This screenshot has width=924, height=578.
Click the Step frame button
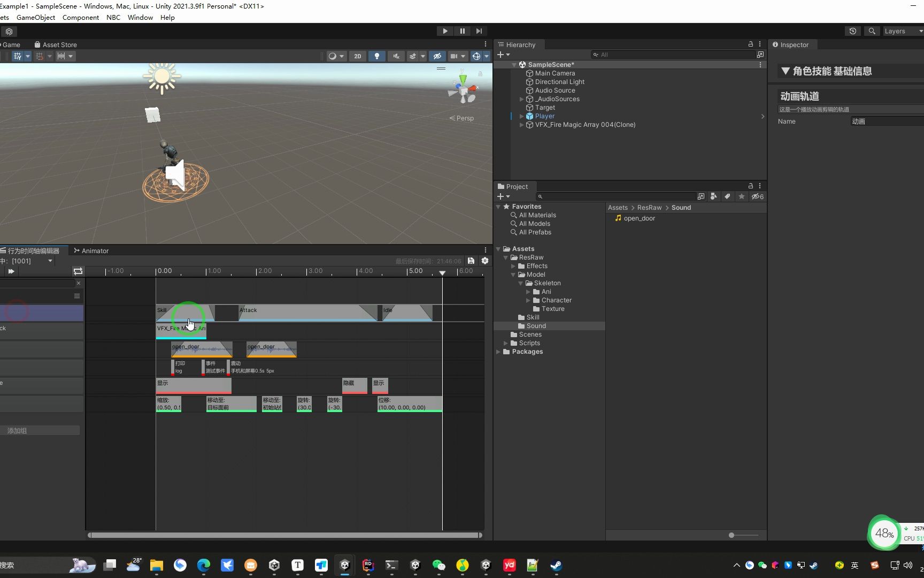point(479,31)
